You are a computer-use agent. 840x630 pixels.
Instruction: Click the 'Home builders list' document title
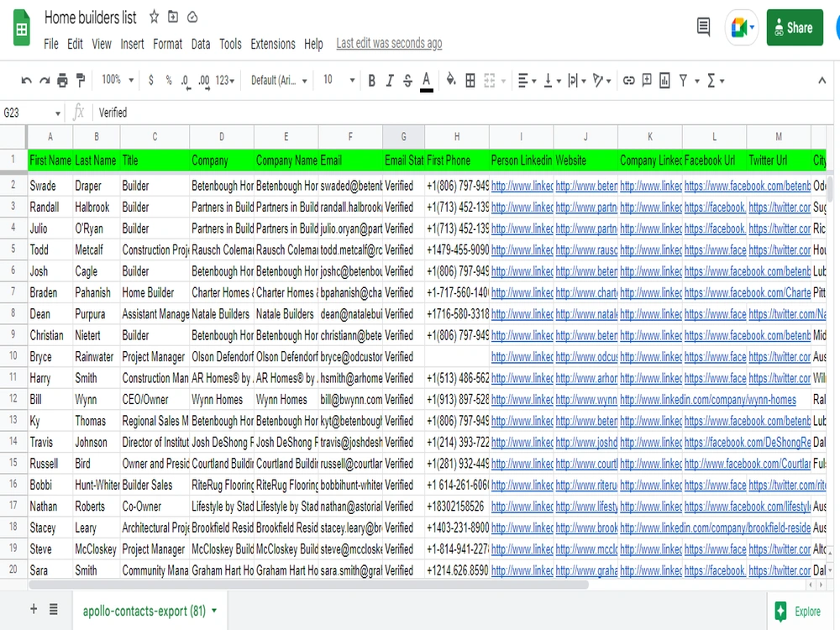[91, 18]
